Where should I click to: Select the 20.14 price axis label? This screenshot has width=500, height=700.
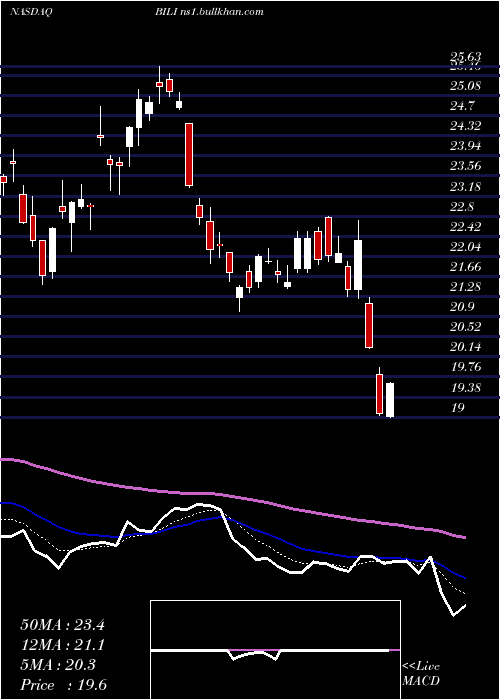pyautogui.click(x=466, y=346)
